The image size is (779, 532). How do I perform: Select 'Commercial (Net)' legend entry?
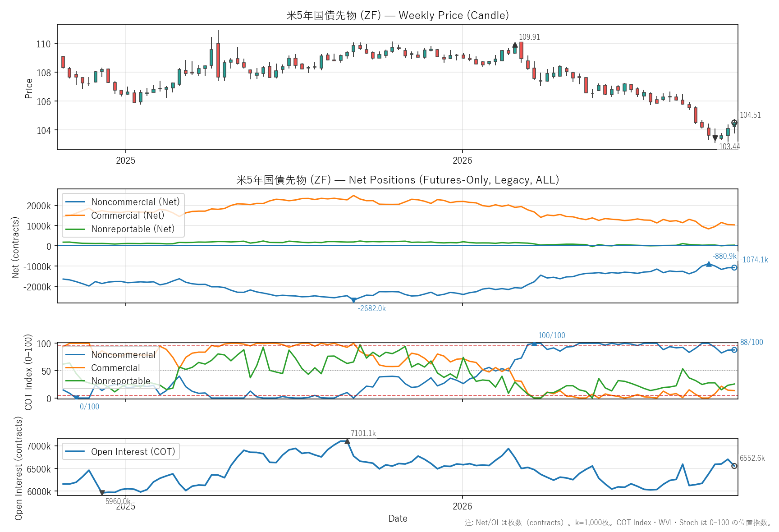[115, 216]
